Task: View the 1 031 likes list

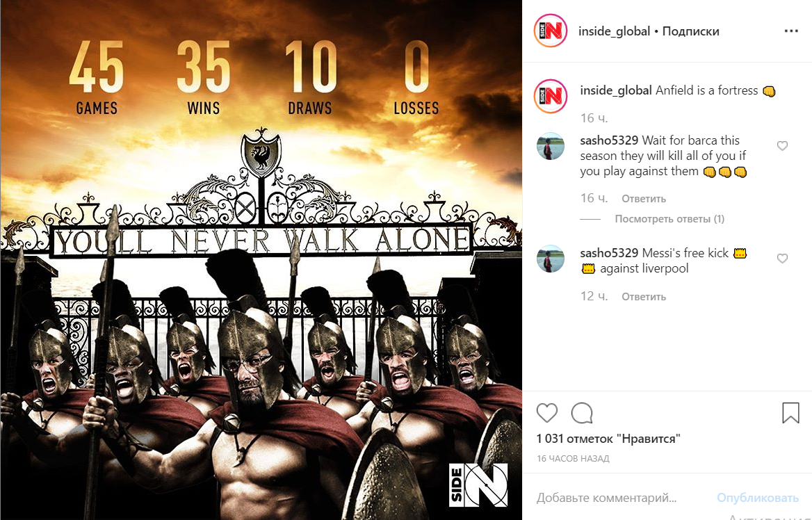Action: point(608,439)
